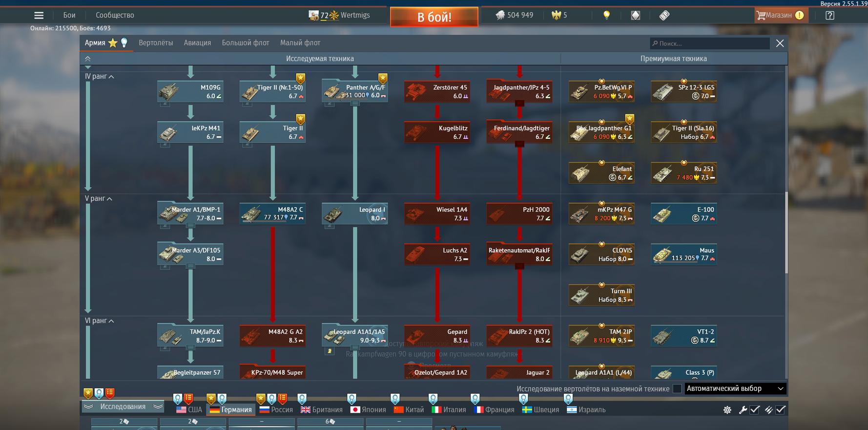Viewport: 868px width, 430px height.
Task: Toggle helicopter research on ground vehicles checkbox
Action: (x=677, y=389)
